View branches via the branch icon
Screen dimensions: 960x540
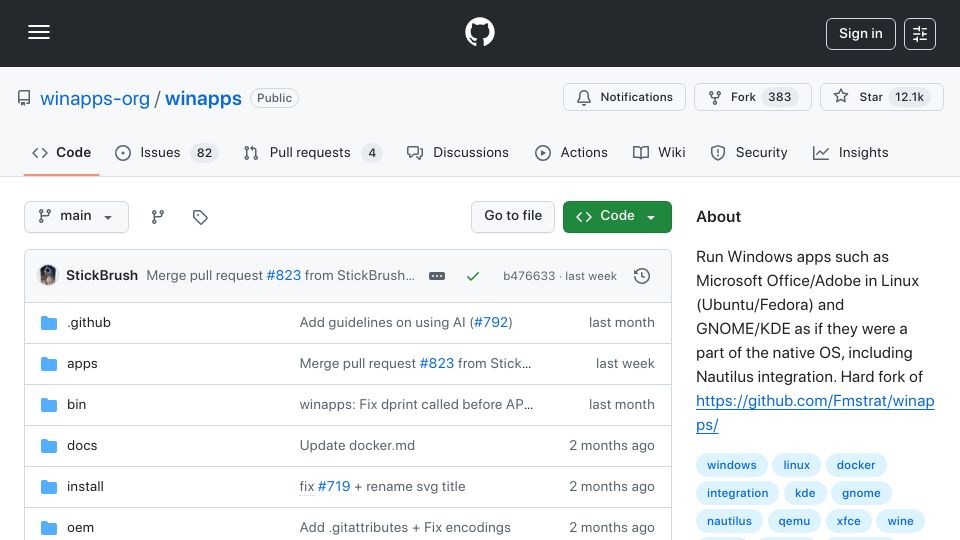(158, 217)
